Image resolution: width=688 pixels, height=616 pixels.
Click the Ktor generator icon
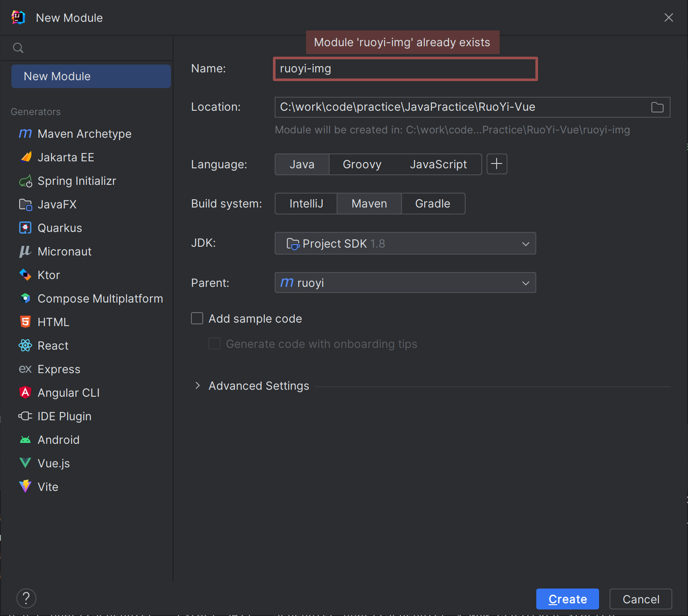25,275
